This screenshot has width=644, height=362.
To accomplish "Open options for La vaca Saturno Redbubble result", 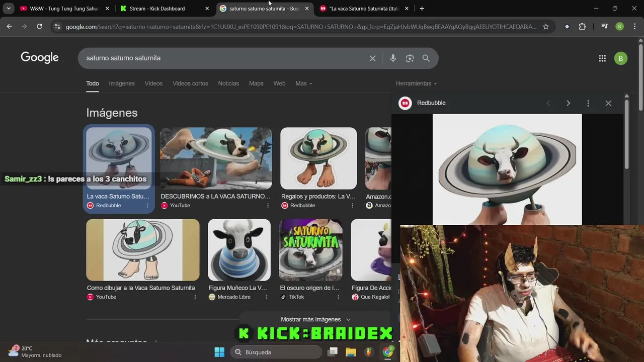I will (147, 206).
